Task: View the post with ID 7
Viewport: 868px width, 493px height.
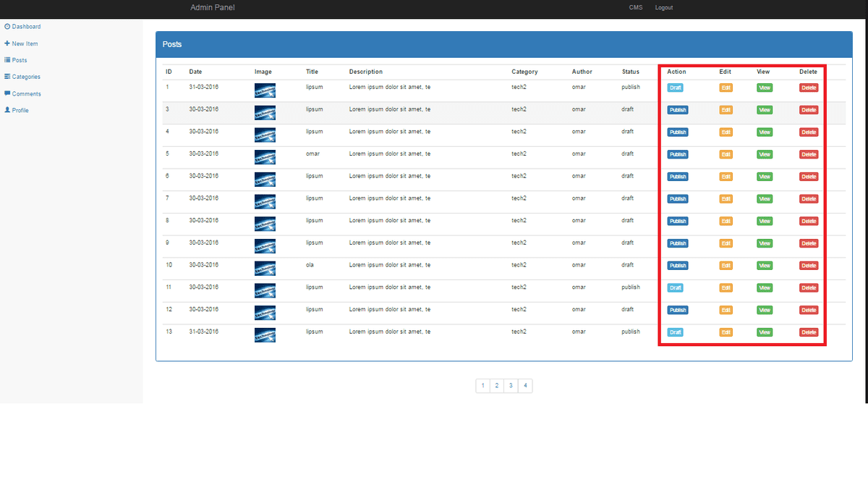Action: point(765,199)
